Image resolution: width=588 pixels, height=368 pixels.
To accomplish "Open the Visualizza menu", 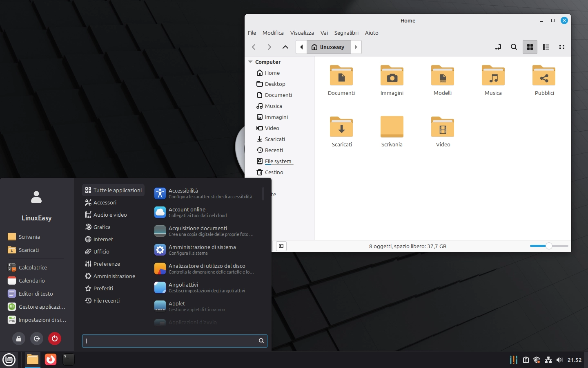I will coord(302,33).
